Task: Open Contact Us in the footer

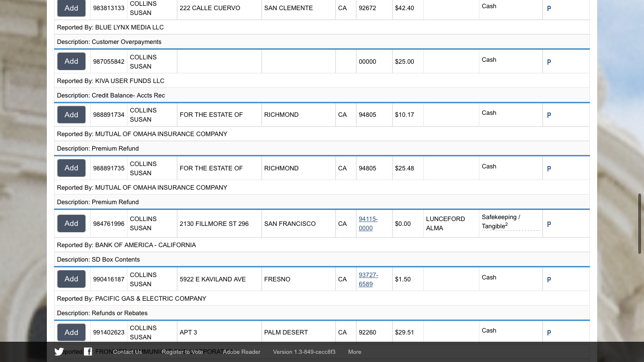Action: [127, 352]
